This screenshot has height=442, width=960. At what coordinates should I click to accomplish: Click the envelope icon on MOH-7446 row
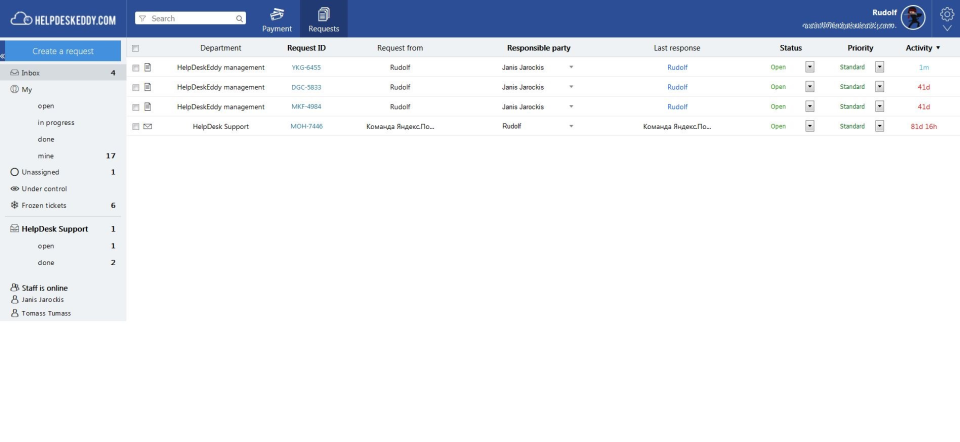pos(148,126)
